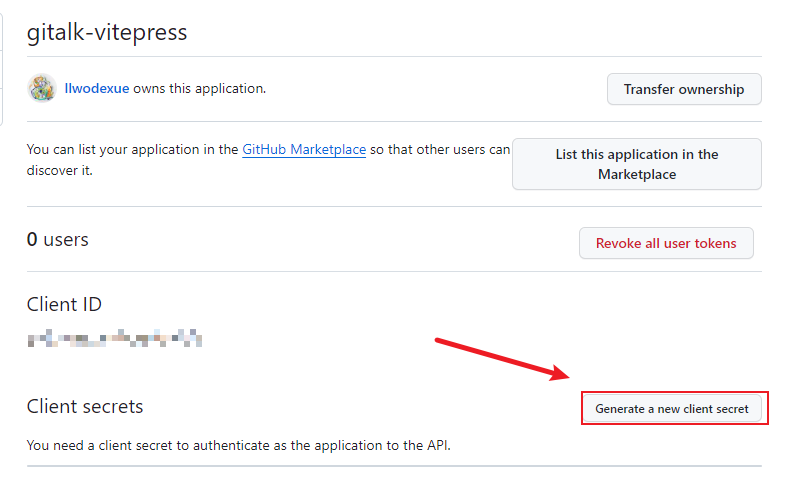Generate a new client secret
The image size is (806, 478).
(x=672, y=409)
